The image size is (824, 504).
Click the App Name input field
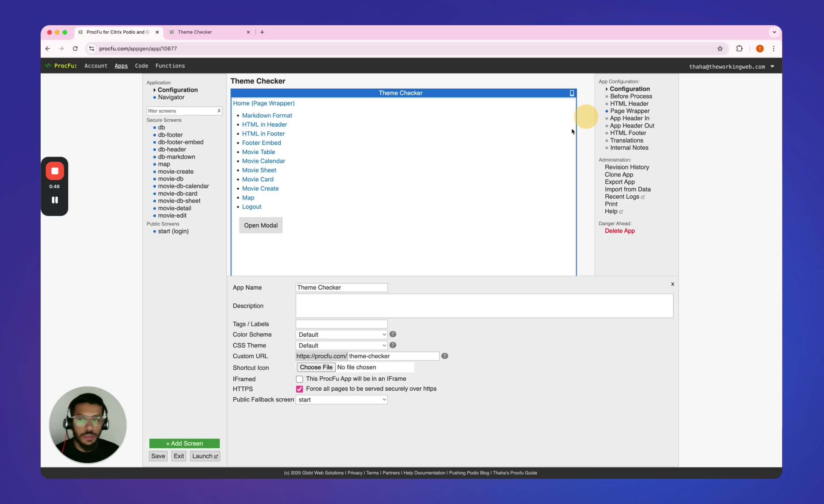341,287
